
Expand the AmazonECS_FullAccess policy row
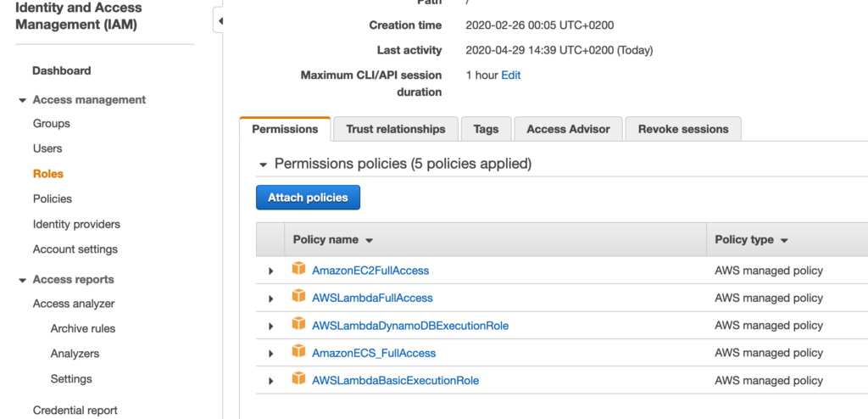pyautogui.click(x=270, y=354)
